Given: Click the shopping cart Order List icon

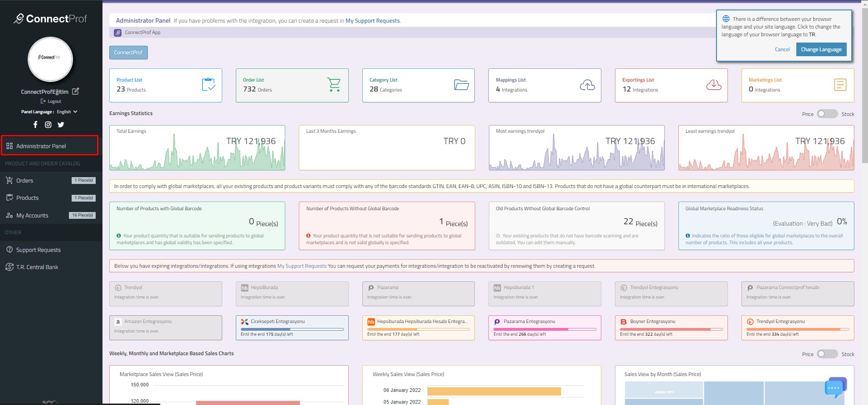Looking at the screenshot, I should [x=334, y=85].
